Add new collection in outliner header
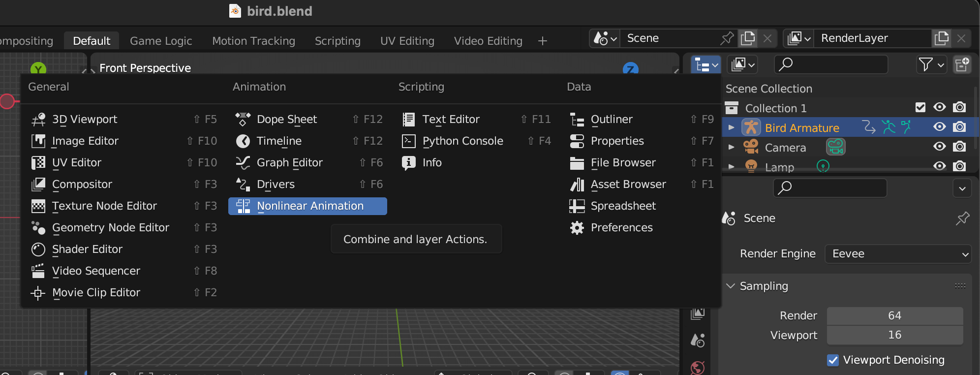 click(962, 64)
